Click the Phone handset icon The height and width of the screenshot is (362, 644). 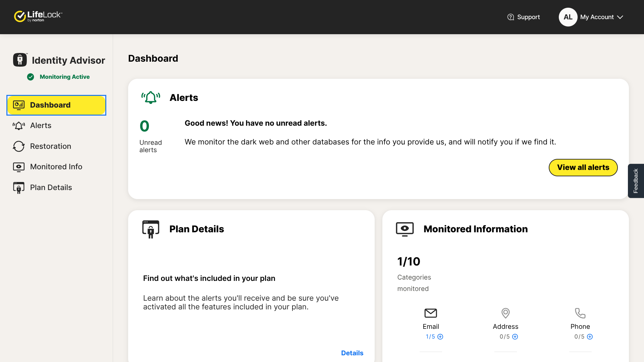[580, 313]
